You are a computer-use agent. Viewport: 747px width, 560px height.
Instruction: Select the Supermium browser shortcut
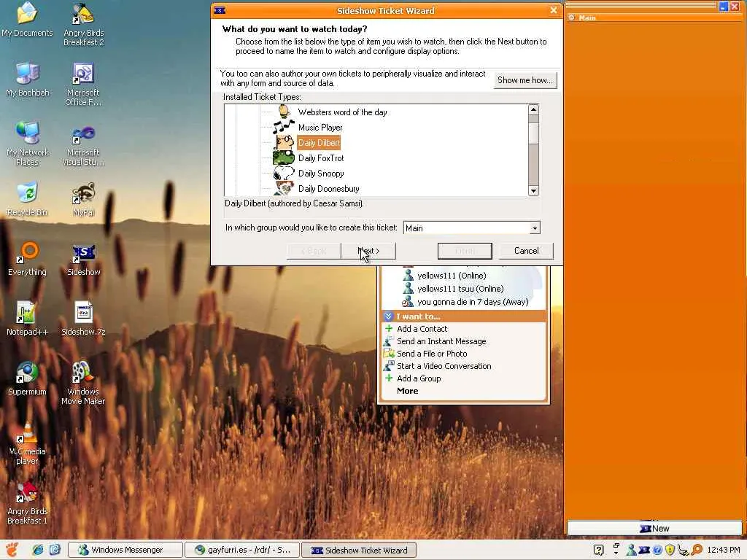(27, 378)
